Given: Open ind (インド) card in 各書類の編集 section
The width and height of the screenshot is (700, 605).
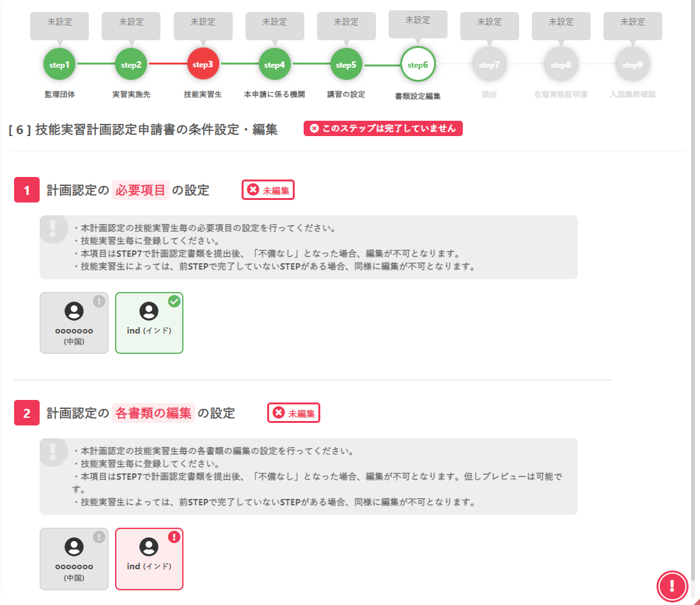Looking at the screenshot, I should click(149, 560).
